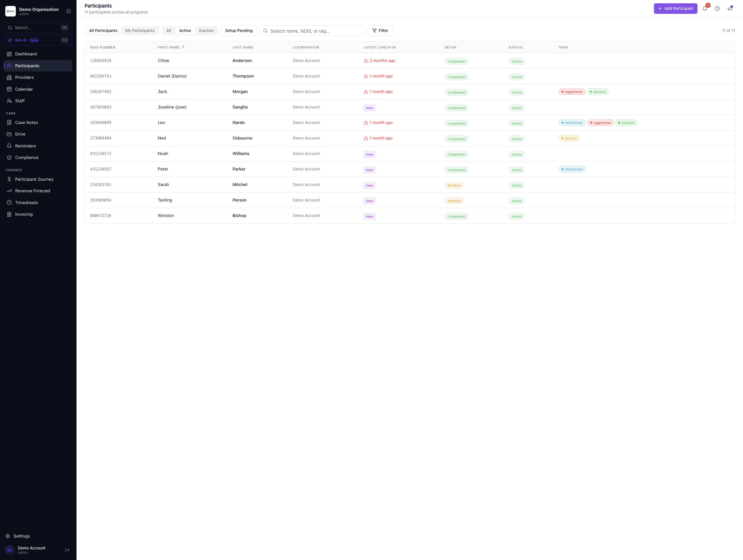
Task: Click the Add Participant button
Action: (675, 9)
